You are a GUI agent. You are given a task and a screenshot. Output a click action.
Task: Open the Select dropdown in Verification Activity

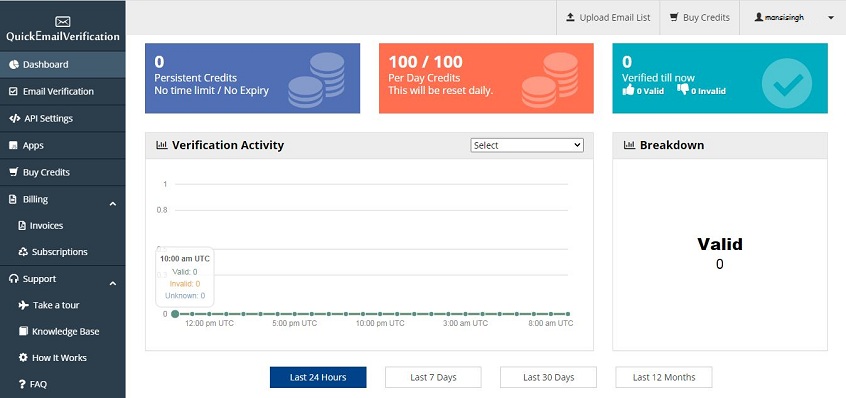point(527,145)
